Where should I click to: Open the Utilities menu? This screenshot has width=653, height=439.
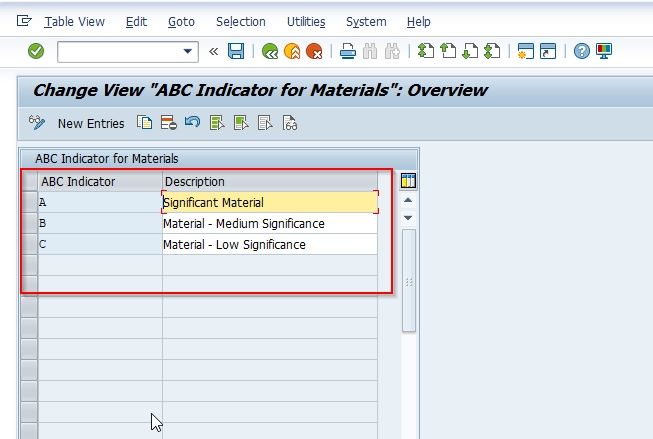tap(306, 22)
